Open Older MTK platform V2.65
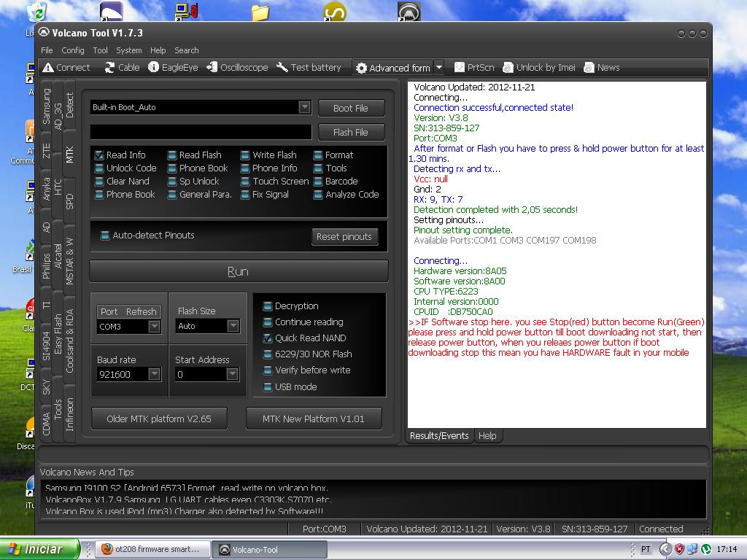The image size is (747, 560). (159, 419)
